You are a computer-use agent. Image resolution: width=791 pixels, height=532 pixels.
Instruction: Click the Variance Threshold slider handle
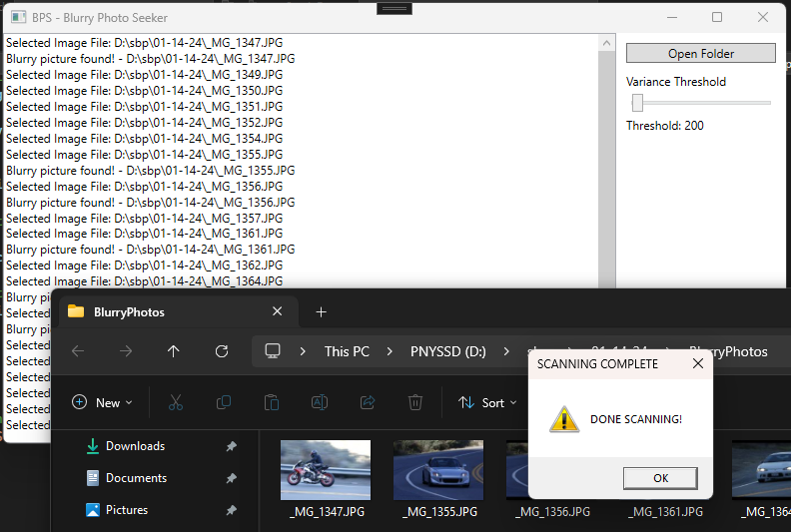(637, 103)
